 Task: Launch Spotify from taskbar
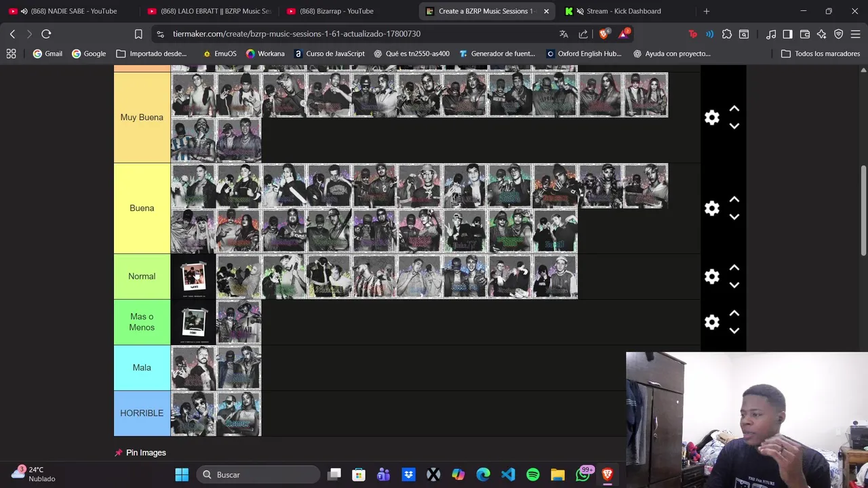coord(533,474)
